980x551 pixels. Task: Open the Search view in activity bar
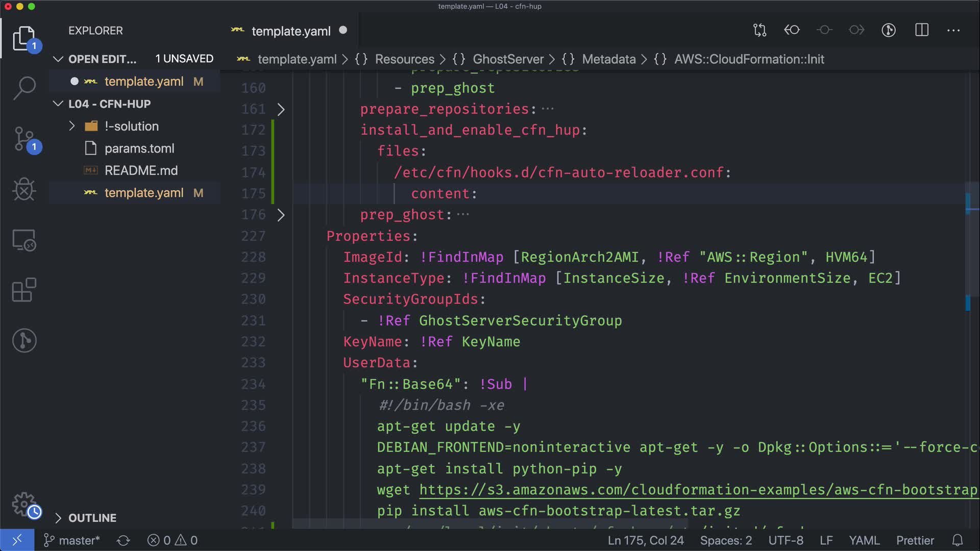coord(24,88)
